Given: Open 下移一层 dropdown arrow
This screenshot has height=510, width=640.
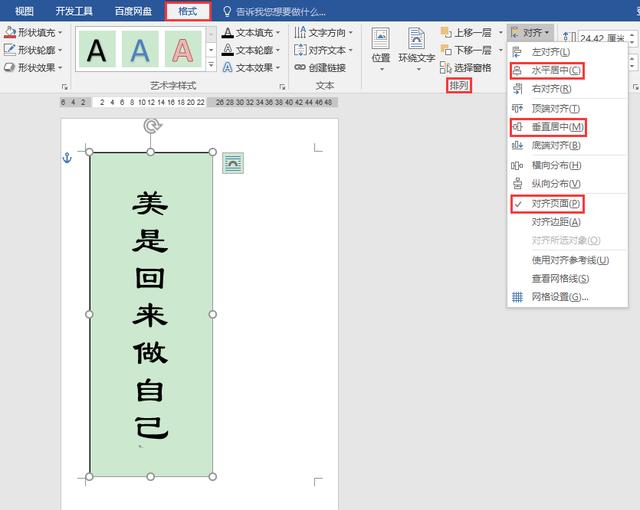Looking at the screenshot, I should coord(501,50).
